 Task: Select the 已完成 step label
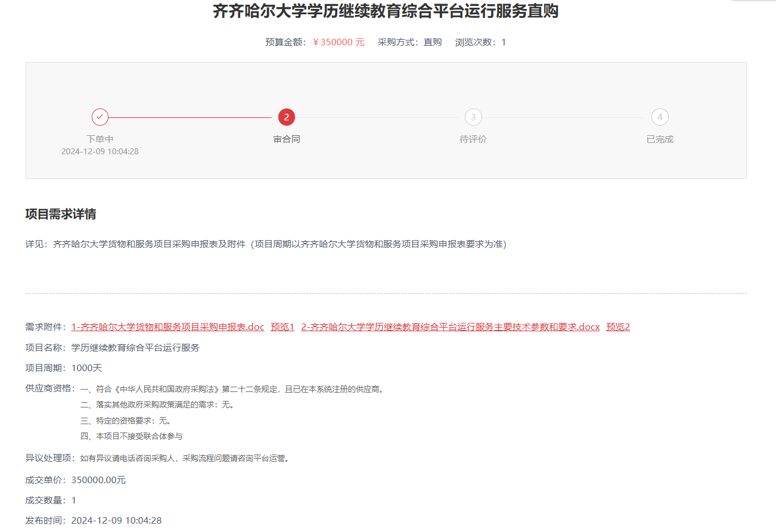coord(660,139)
